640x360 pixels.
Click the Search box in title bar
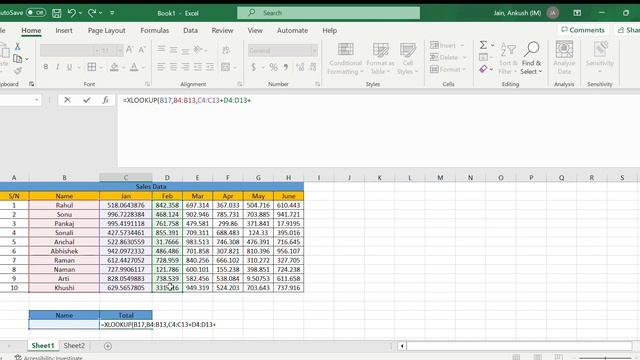[x=328, y=13]
